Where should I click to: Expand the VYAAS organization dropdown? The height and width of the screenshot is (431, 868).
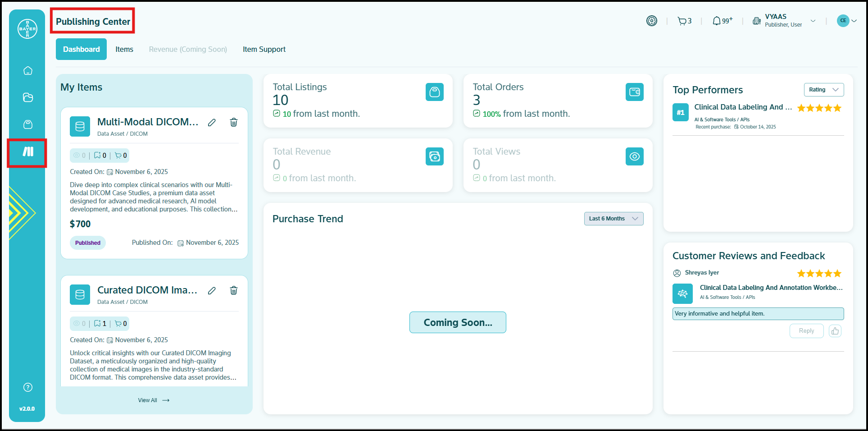[x=813, y=21]
